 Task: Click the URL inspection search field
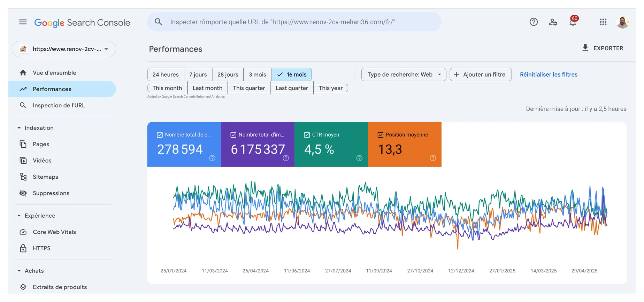(294, 22)
